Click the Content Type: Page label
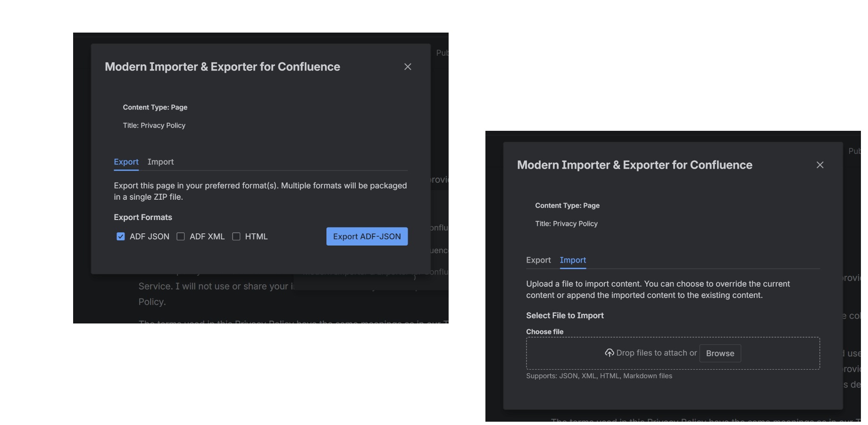The width and height of the screenshot is (868, 425). 155,107
